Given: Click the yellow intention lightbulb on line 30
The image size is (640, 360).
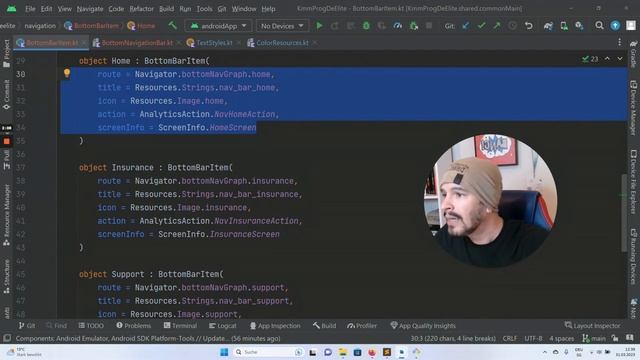Looking at the screenshot, I should [67, 73].
